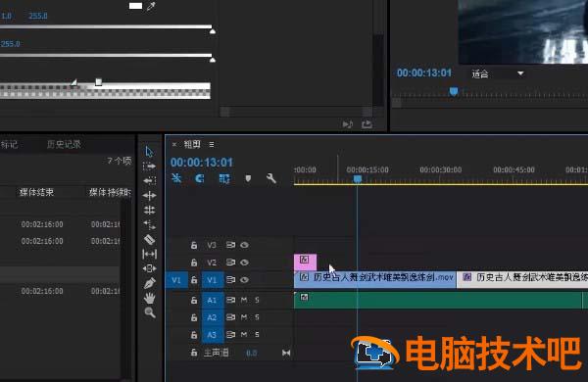This screenshot has height=382, width=588.
Task: Toggle sync lock on track V1
Action: [230, 280]
